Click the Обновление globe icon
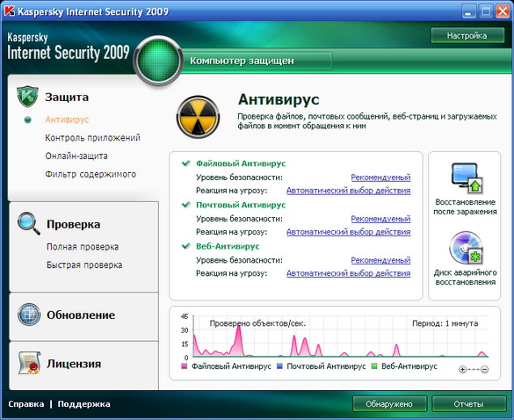The image size is (514, 420). point(29,315)
